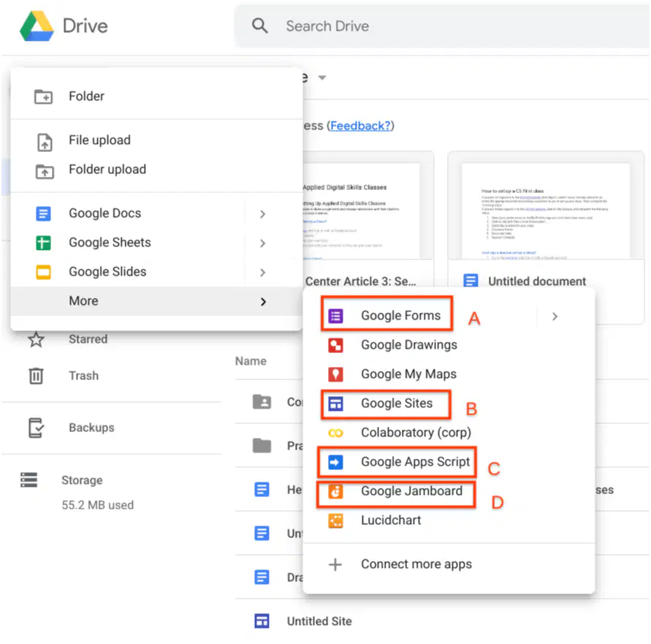Click the shared folder icon in file list
Screen dimensions: 651x644
point(262,402)
